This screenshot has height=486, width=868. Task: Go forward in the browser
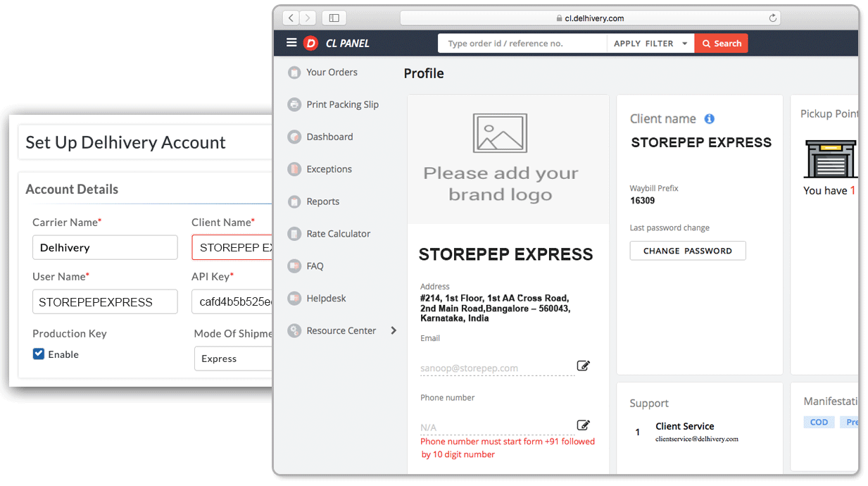coord(308,18)
